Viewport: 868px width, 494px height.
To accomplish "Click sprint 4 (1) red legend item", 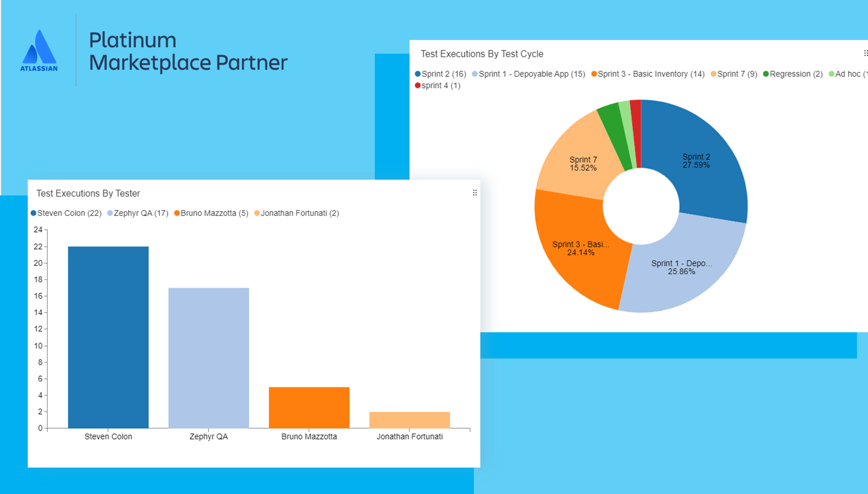I will pos(438,86).
